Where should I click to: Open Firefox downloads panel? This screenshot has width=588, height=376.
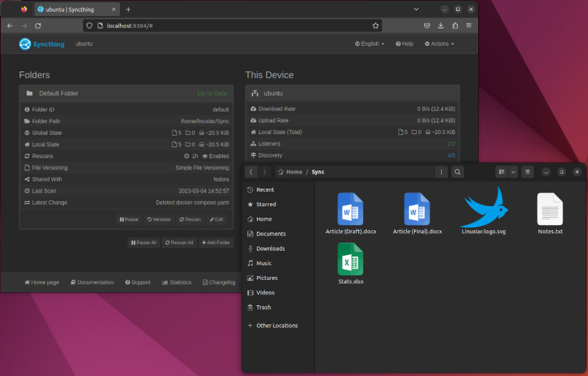(440, 26)
